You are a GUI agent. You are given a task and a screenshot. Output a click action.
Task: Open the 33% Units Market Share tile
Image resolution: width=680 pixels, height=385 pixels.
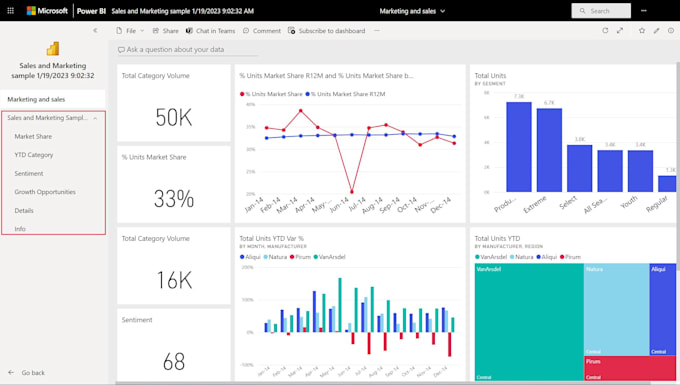[x=174, y=185]
